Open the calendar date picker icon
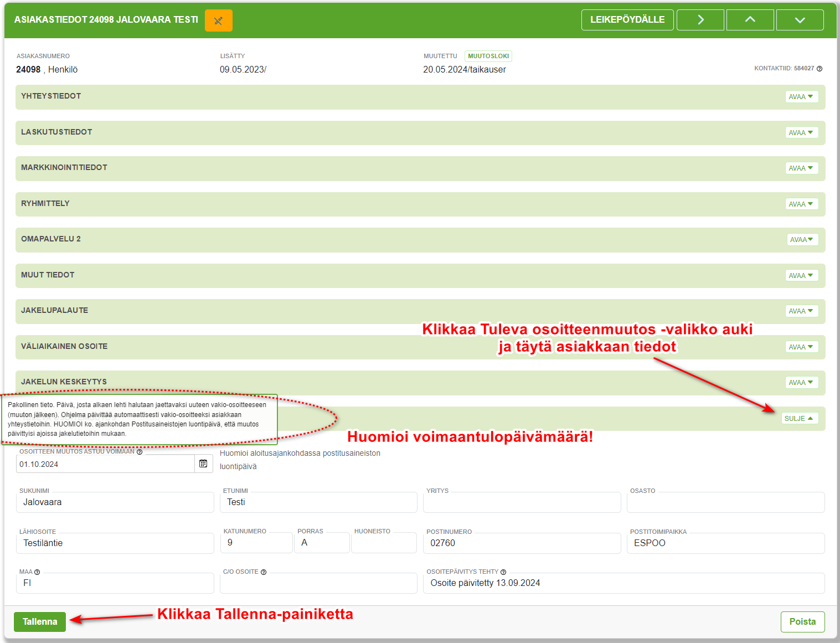The height and width of the screenshot is (643, 840). [x=203, y=464]
